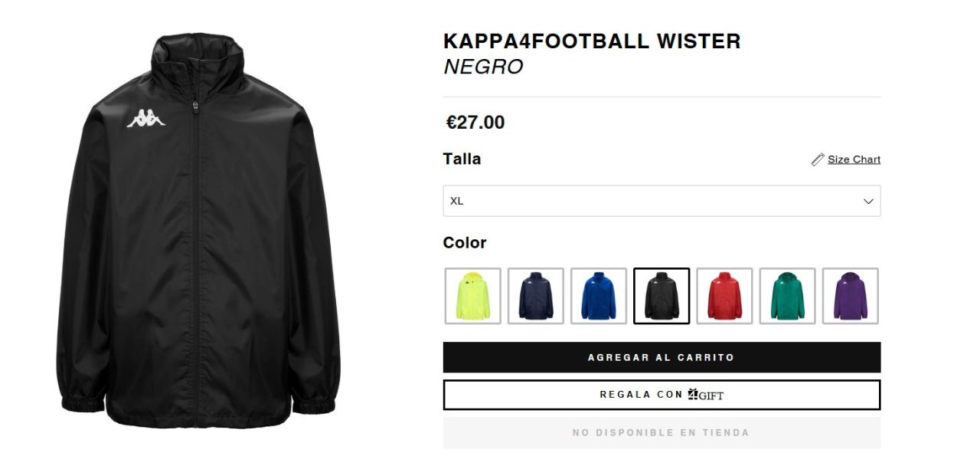Choose the red jacket color swatch

(x=724, y=296)
